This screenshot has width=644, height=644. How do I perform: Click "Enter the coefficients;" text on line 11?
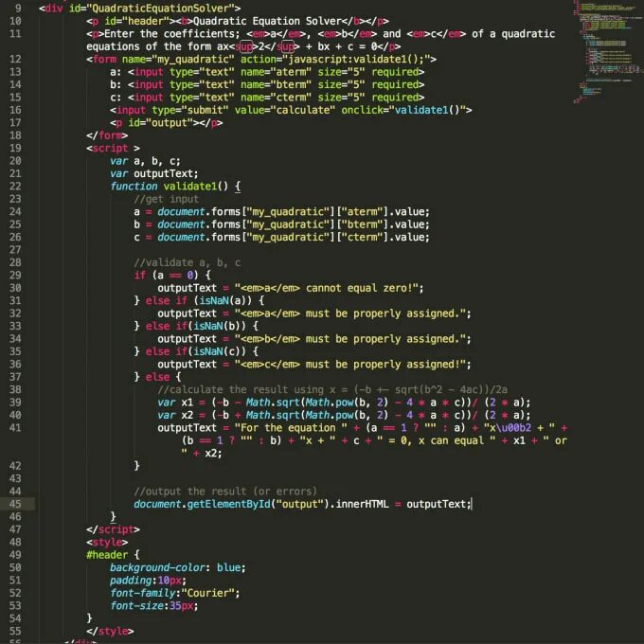(171, 34)
